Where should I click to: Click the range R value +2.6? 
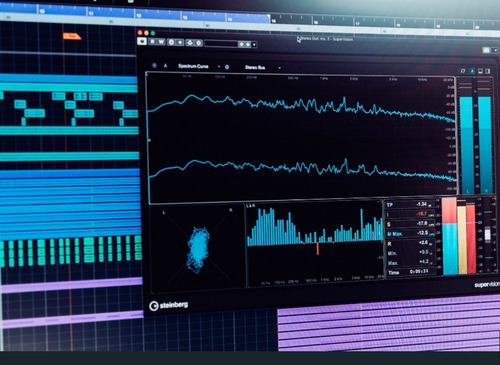pyautogui.click(x=423, y=242)
